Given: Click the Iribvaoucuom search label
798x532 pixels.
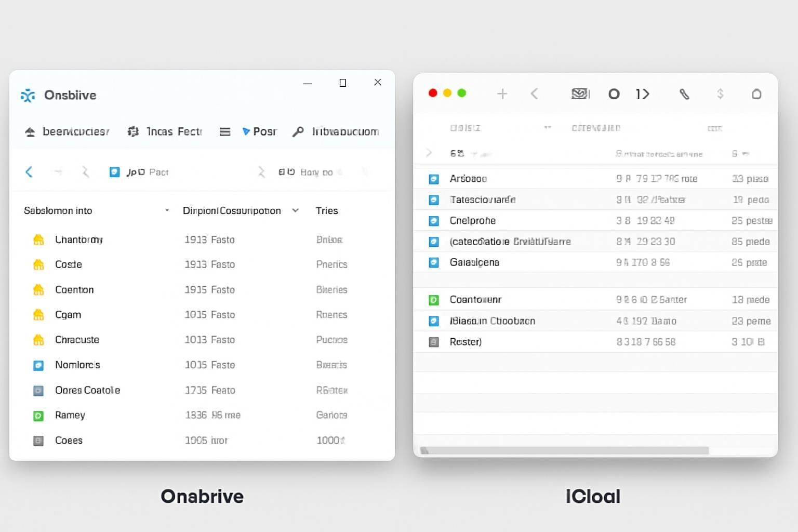Looking at the screenshot, I should (x=345, y=131).
